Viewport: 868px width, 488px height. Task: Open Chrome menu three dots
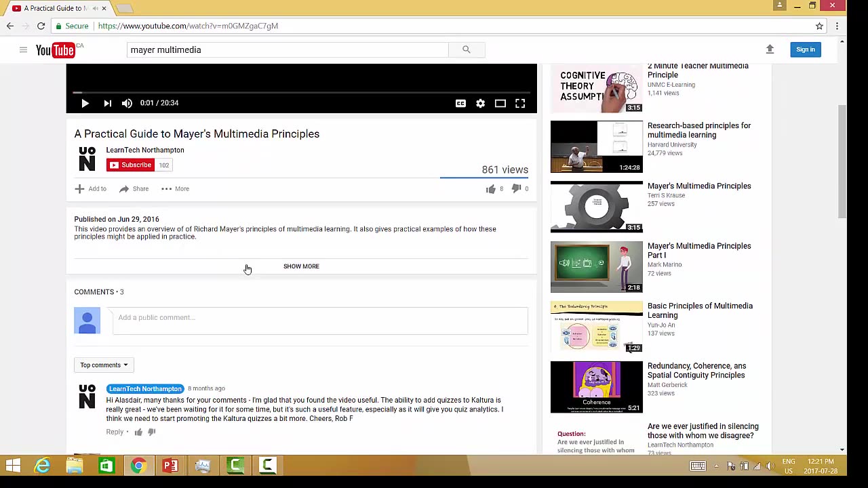(x=837, y=26)
